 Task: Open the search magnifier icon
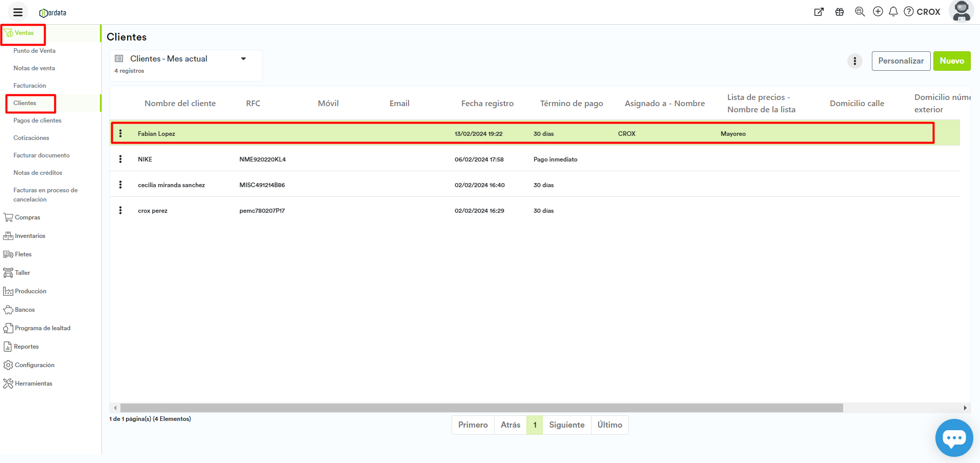click(x=860, y=12)
